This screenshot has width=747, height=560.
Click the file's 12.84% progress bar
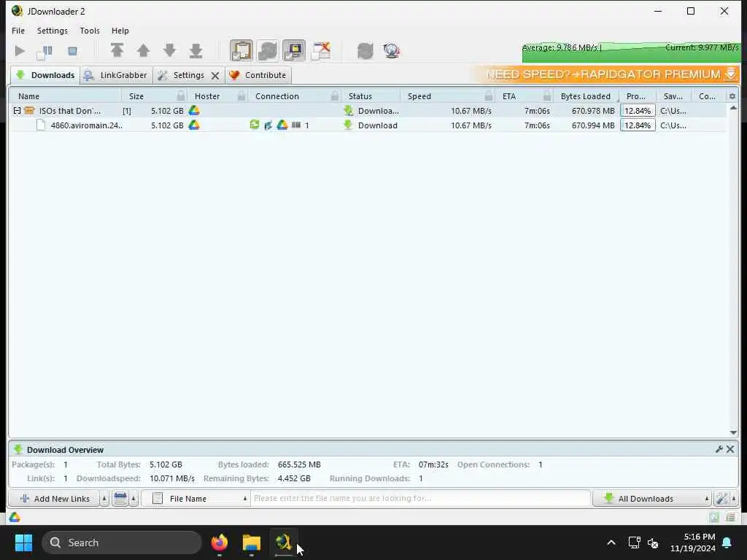(638, 125)
